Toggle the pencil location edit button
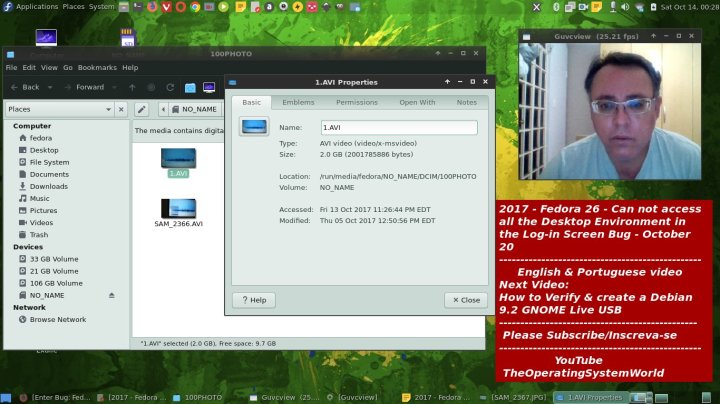Image resolution: width=720 pixels, height=404 pixels. (x=142, y=109)
